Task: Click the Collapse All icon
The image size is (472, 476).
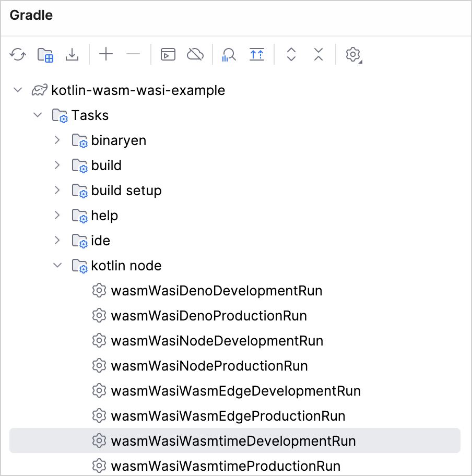Action: (x=318, y=54)
